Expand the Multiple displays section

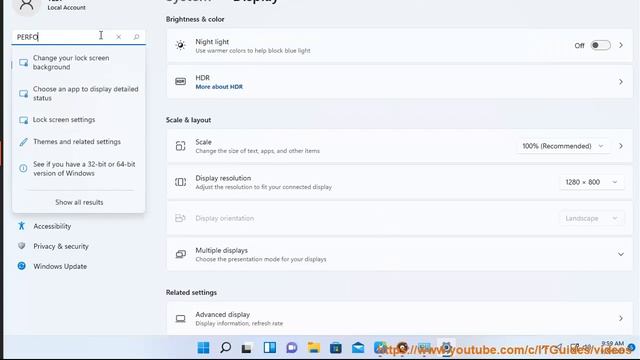tap(621, 254)
